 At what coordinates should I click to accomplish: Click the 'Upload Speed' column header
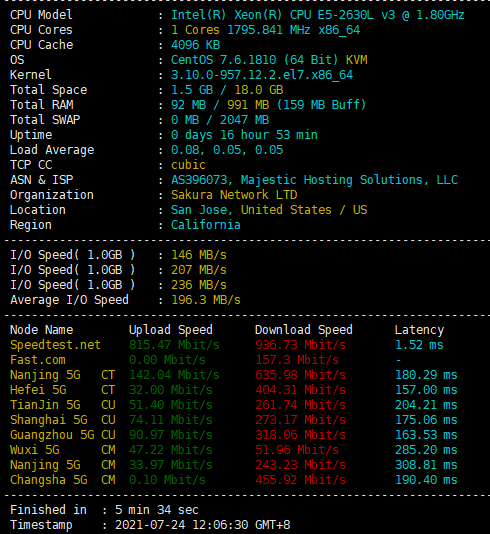(171, 330)
